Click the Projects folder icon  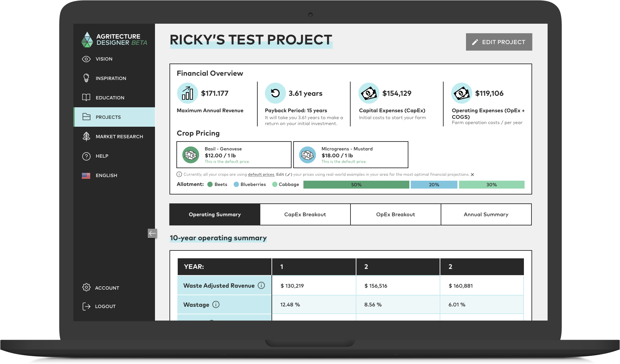tap(87, 117)
